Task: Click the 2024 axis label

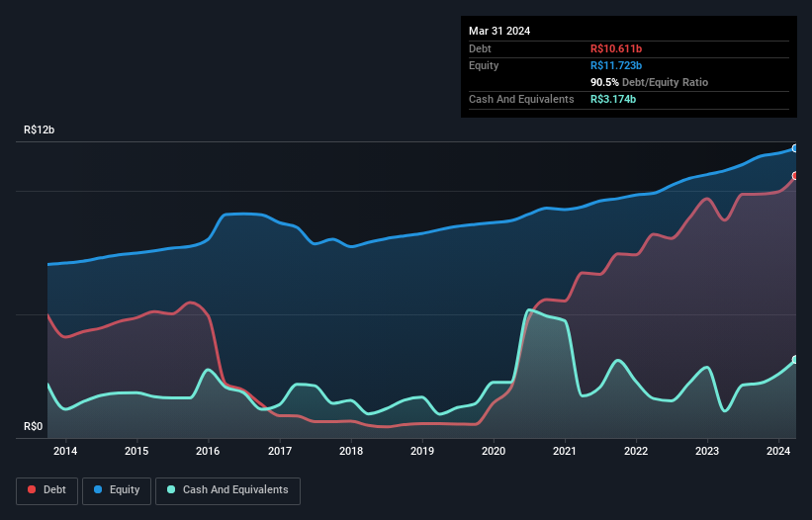Action: [x=778, y=451]
